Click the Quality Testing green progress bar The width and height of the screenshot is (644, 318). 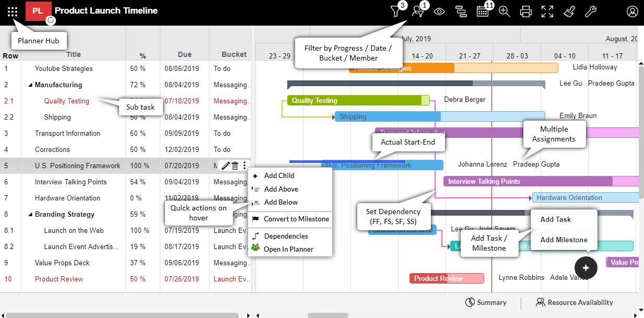[355, 100]
